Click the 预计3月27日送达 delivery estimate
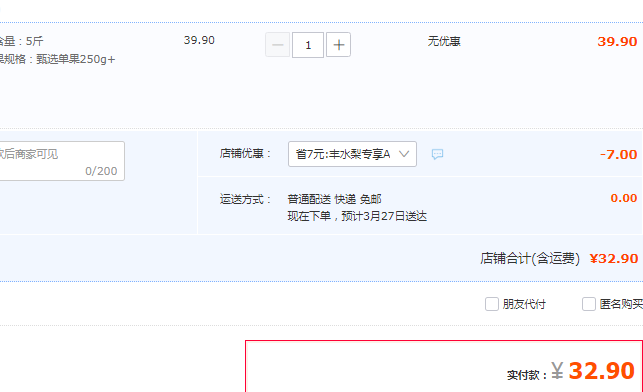 (384, 216)
